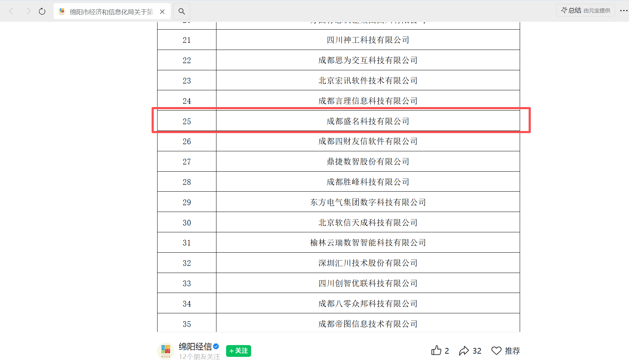Open the in-page search tool

coord(181,11)
